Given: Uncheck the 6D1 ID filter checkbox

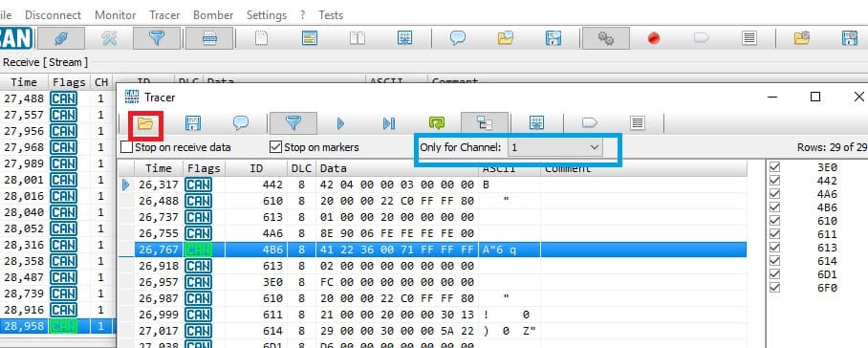Looking at the screenshot, I should click(775, 273).
